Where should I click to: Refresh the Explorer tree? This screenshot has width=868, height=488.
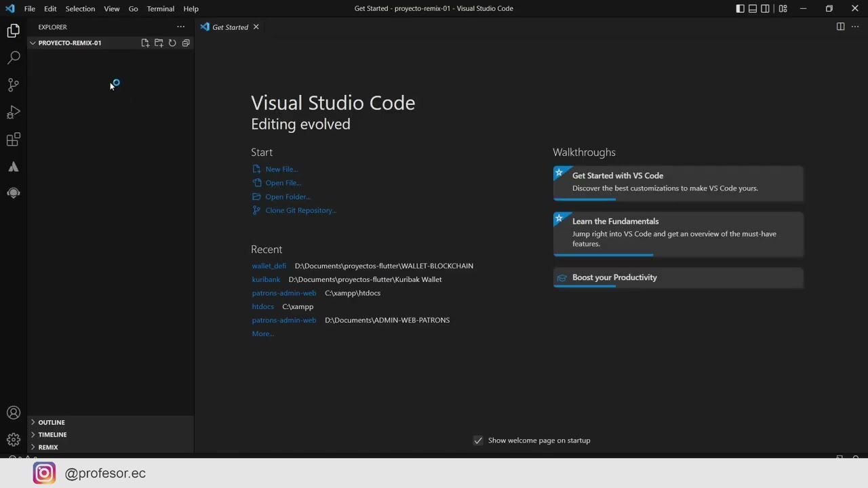[x=172, y=43]
